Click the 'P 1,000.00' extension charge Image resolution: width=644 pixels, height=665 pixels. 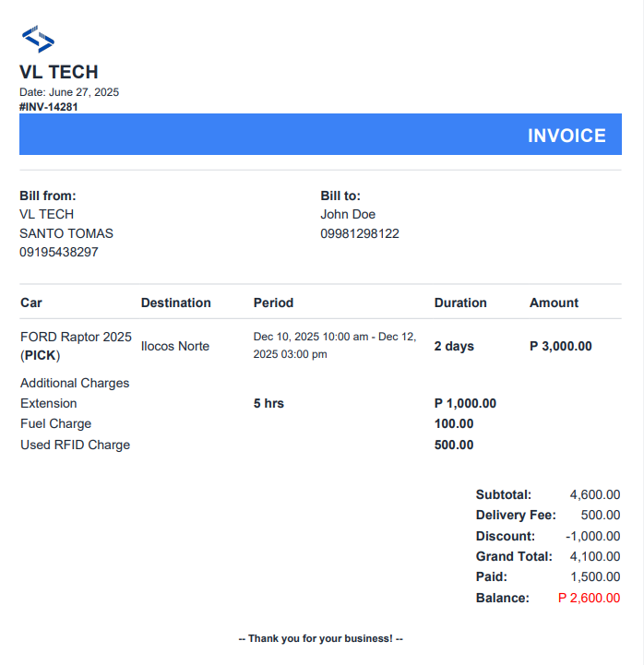[465, 403]
